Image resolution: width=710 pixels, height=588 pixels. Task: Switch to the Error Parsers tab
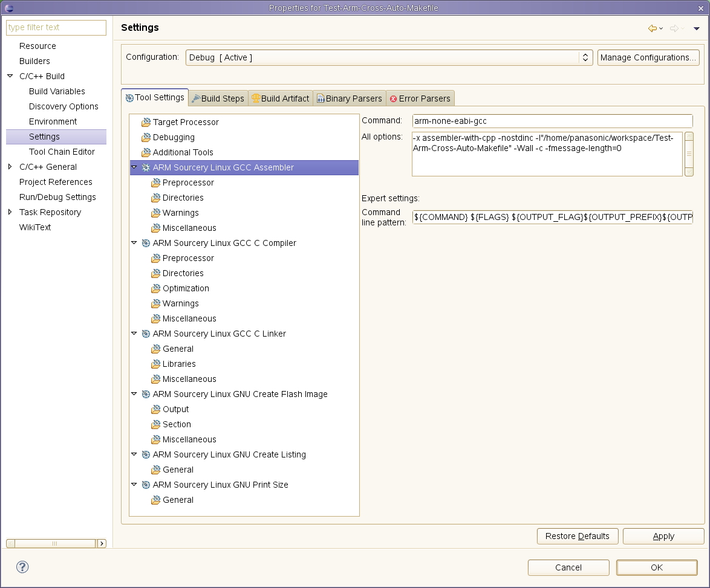point(420,99)
